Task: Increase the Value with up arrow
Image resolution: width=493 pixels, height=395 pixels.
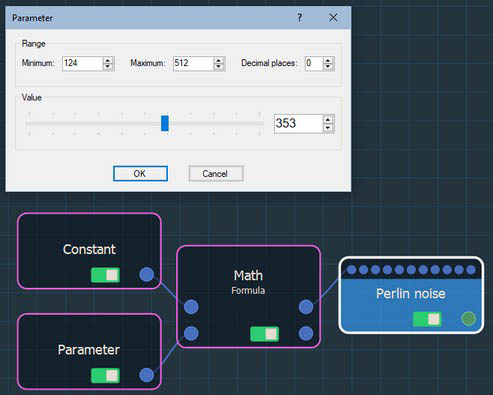Action: pyautogui.click(x=328, y=120)
